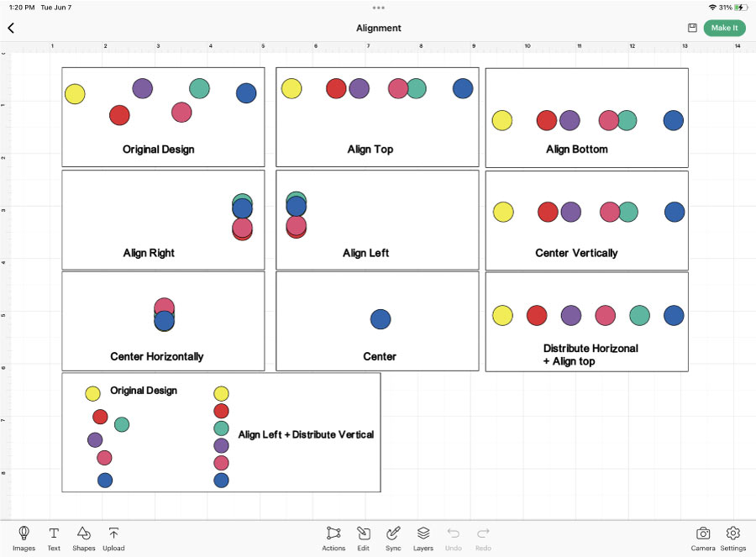Image resolution: width=756 pixels, height=557 pixels.
Task: Go back using the back arrow
Action: [x=11, y=28]
